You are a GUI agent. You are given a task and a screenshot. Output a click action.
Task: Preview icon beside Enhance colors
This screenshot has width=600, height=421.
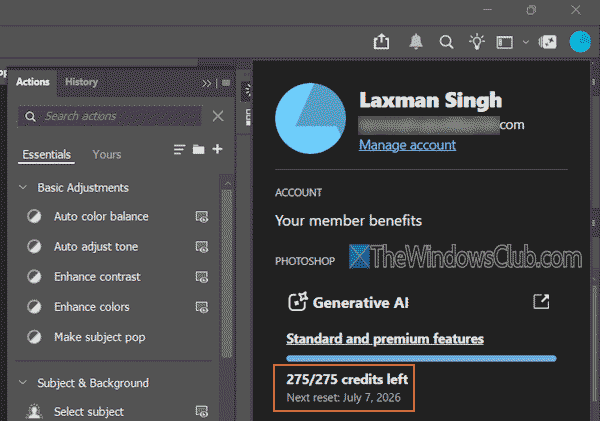202,307
